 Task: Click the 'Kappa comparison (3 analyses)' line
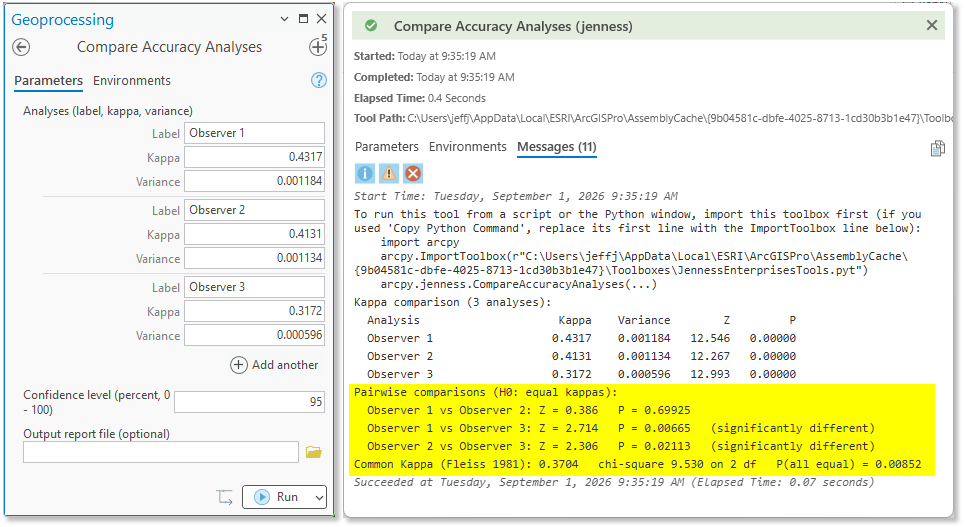tap(452, 302)
